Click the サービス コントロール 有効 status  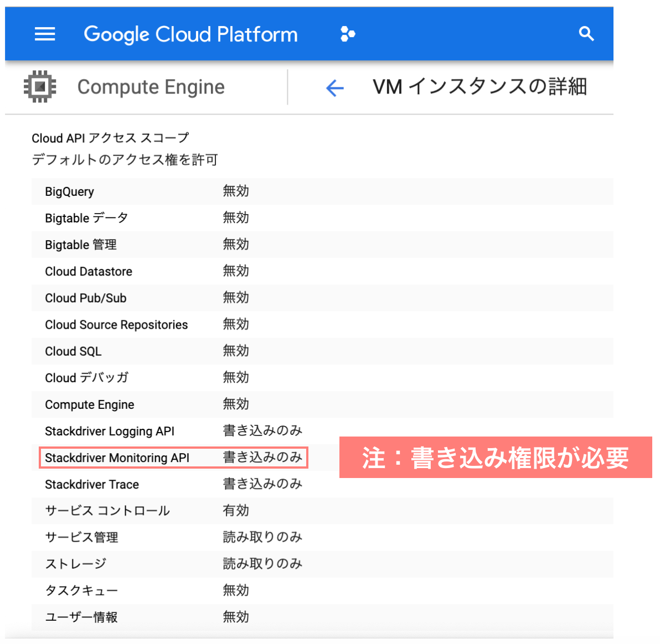(236, 510)
